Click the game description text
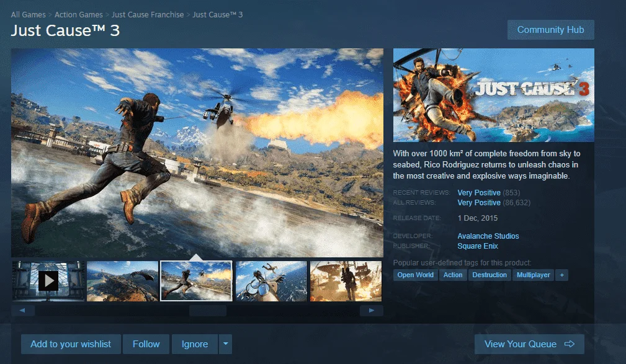The height and width of the screenshot is (364, 626). point(486,165)
